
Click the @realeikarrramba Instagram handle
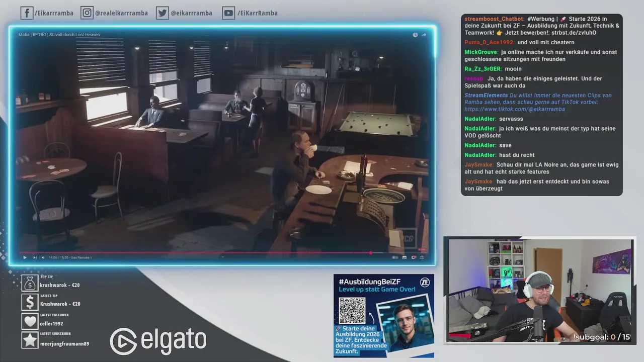click(x=122, y=13)
